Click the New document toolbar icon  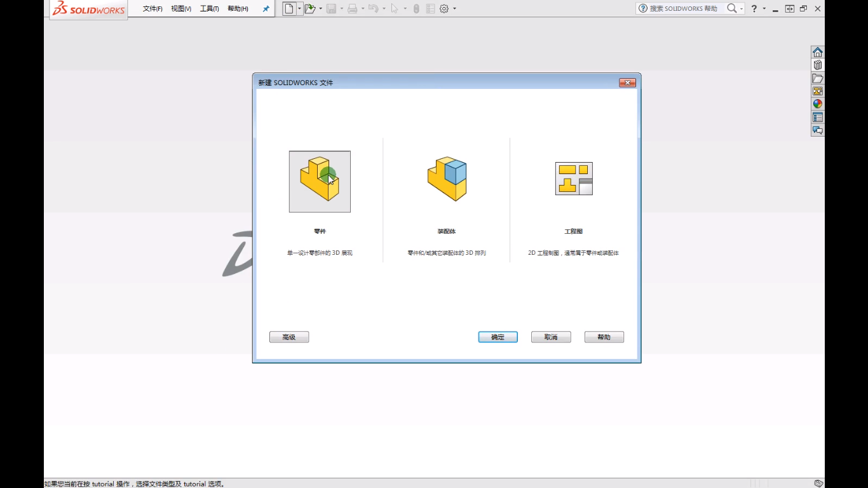click(x=289, y=9)
